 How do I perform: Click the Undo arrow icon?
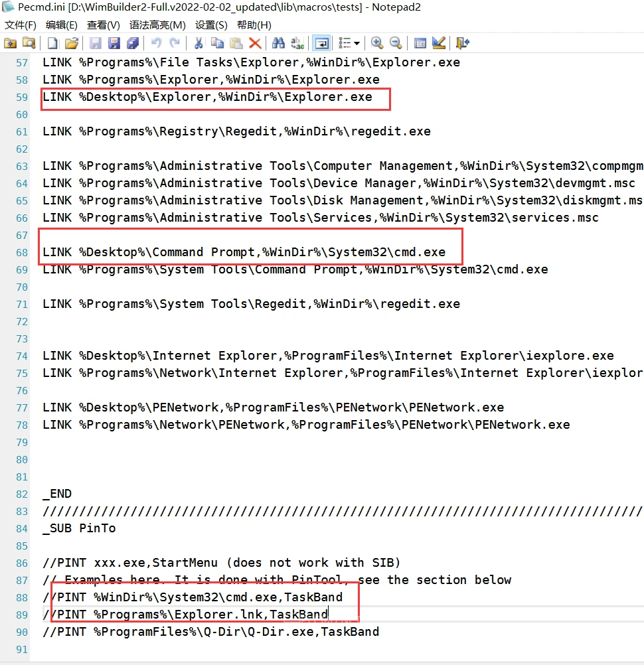point(156,43)
